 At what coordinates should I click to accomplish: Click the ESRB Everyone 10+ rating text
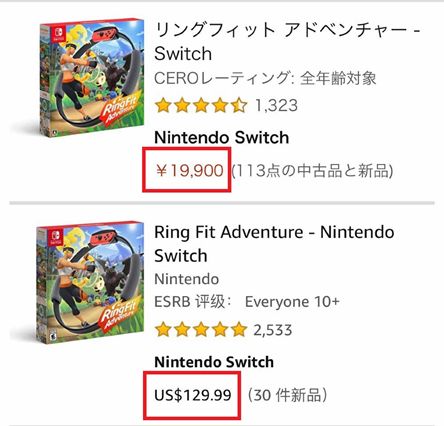[247, 302]
